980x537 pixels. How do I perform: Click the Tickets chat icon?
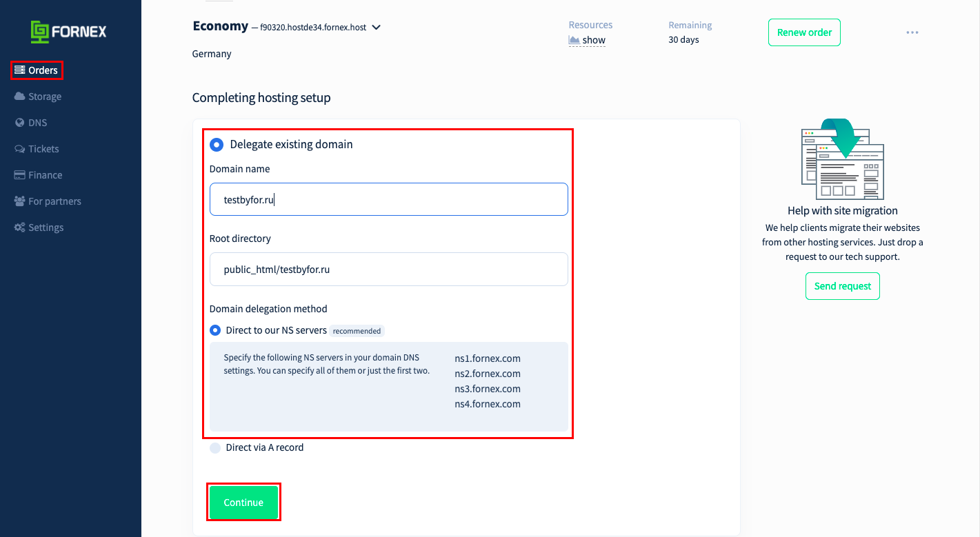click(x=20, y=149)
